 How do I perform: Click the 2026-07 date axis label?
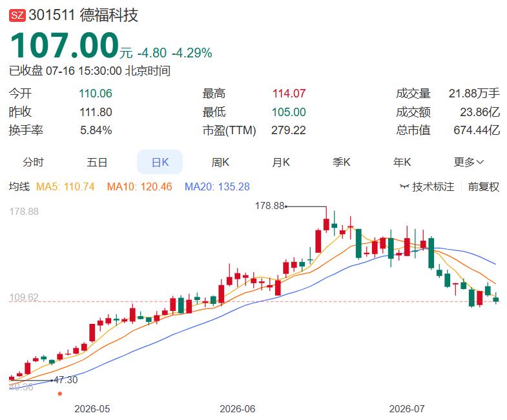click(407, 409)
